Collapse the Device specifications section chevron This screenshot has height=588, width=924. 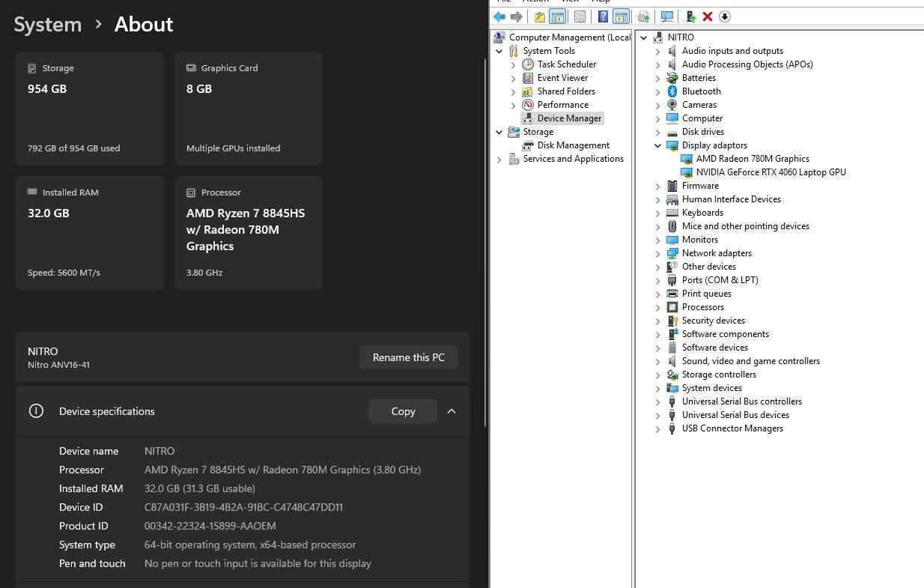tap(452, 411)
